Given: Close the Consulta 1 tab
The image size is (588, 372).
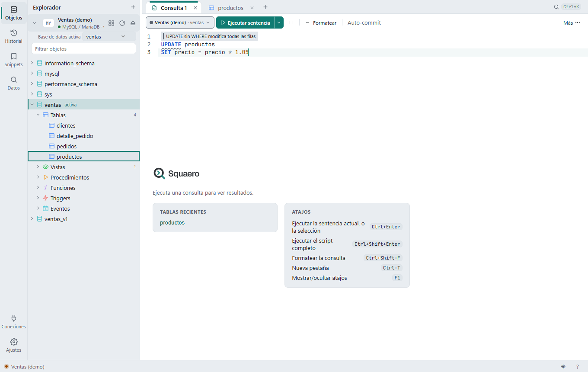Looking at the screenshot, I should click(x=195, y=8).
